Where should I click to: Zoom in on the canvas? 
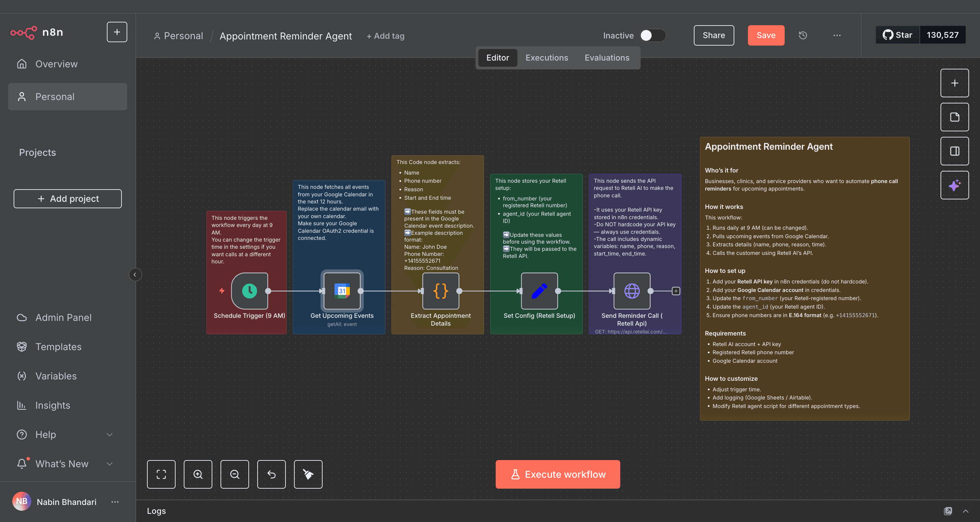(198, 474)
